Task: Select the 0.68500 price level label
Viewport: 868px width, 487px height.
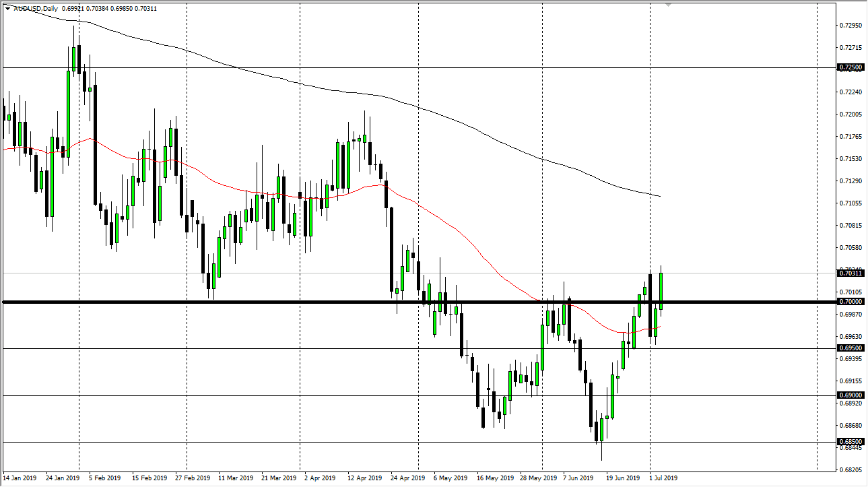Action: [x=850, y=442]
